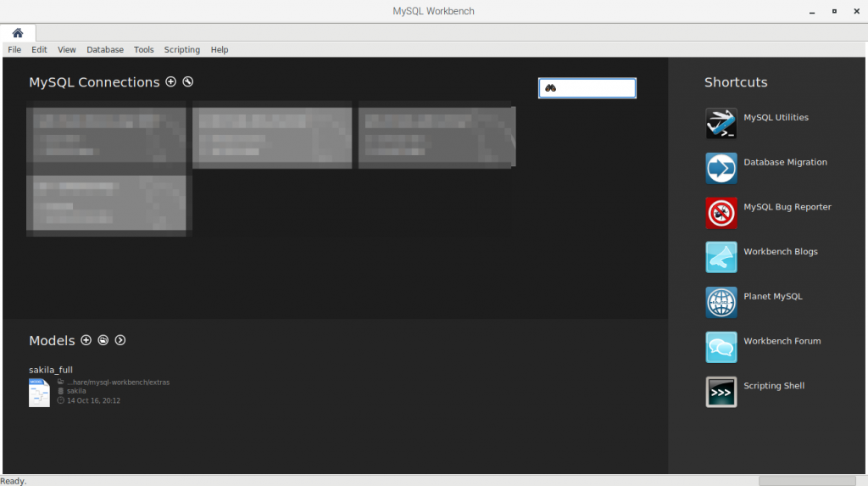Screen dimensions: 868x486
Task: Click the date 14 Oct 16, 20:12
Action: [x=93, y=400]
